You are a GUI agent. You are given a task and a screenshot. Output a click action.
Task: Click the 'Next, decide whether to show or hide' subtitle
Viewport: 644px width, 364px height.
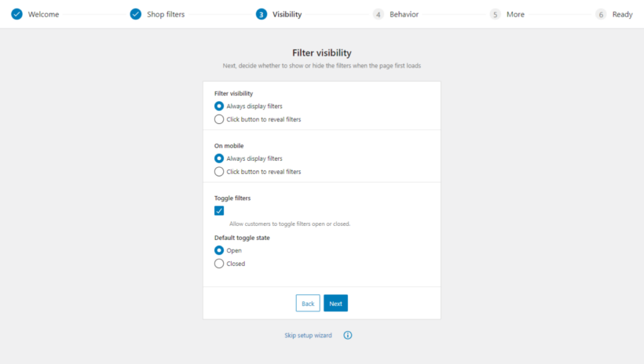tap(322, 66)
